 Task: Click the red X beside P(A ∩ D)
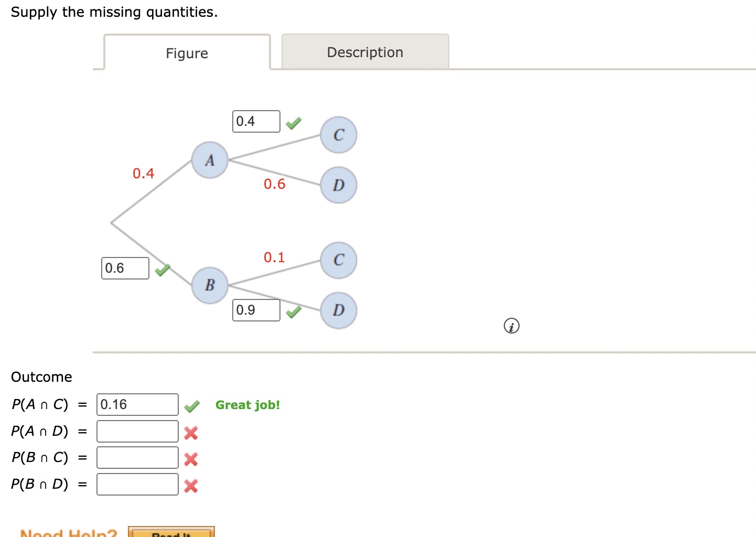191,433
